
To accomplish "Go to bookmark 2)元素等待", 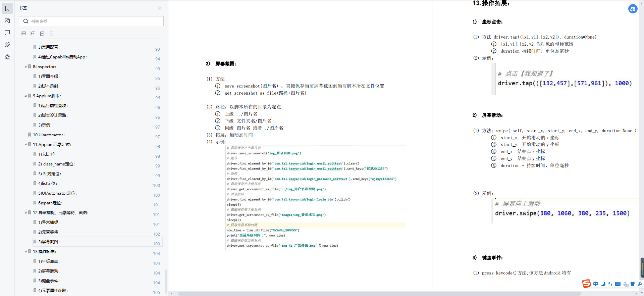I will (x=49, y=232).
